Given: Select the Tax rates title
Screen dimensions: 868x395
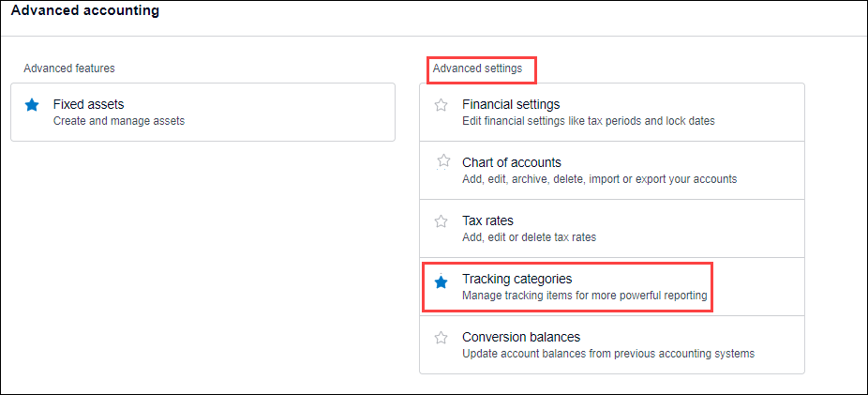Looking at the screenshot, I should click(487, 220).
